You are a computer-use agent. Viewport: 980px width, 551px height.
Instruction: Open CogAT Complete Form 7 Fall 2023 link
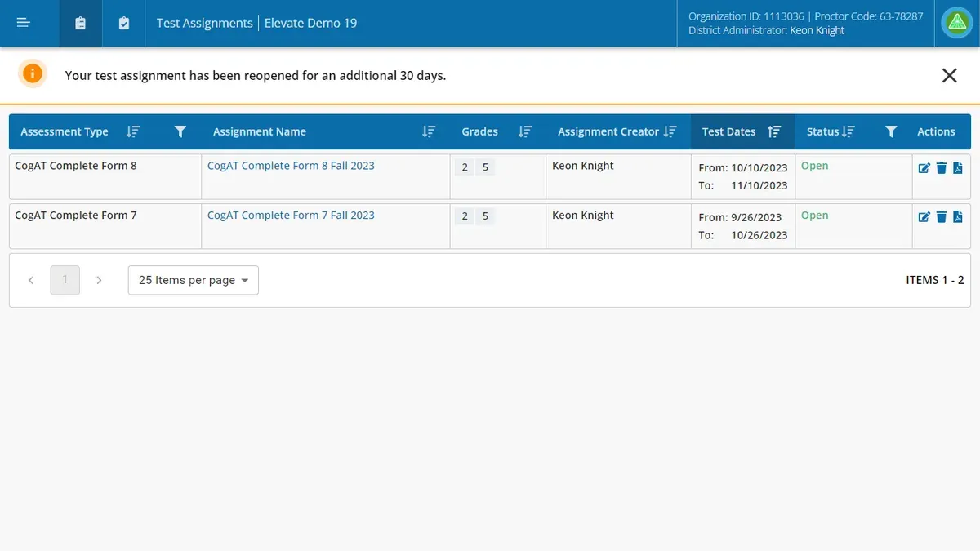pos(291,216)
